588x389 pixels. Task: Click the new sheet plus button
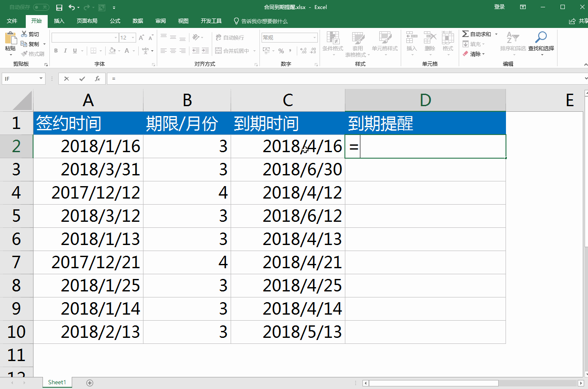(x=90, y=383)
